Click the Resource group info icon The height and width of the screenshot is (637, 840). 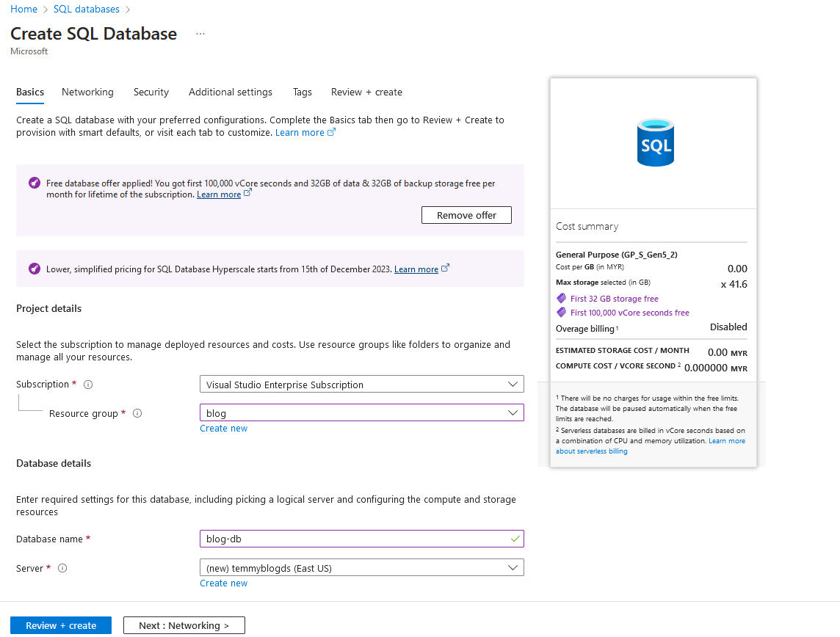coord(137,413)
